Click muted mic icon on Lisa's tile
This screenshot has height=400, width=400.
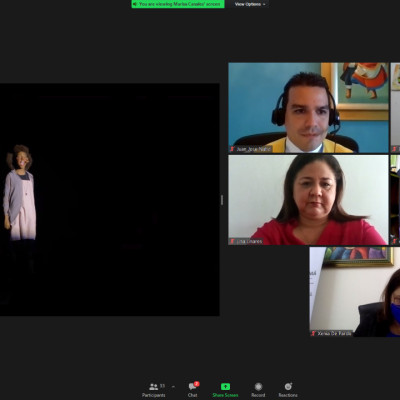pos(232,241)
